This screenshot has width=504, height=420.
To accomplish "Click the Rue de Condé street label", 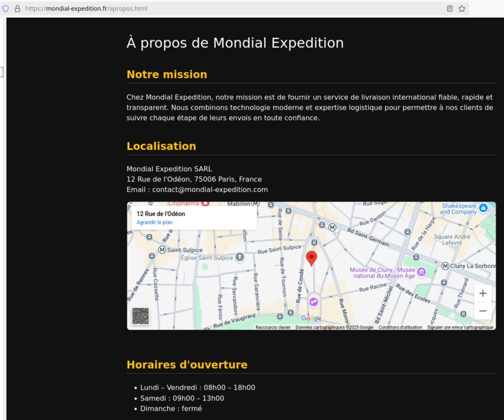I will pos(300,286).
